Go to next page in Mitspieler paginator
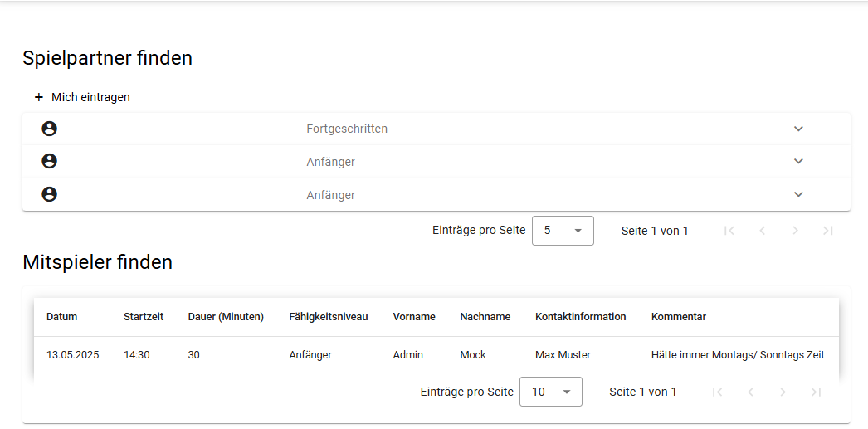The image size is (868, 429). (783, 392)
